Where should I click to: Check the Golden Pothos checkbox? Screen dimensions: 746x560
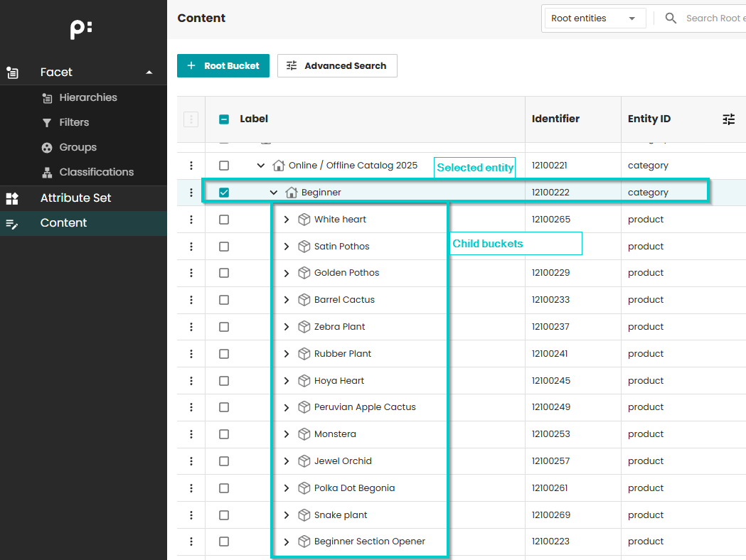pos(224,273)
